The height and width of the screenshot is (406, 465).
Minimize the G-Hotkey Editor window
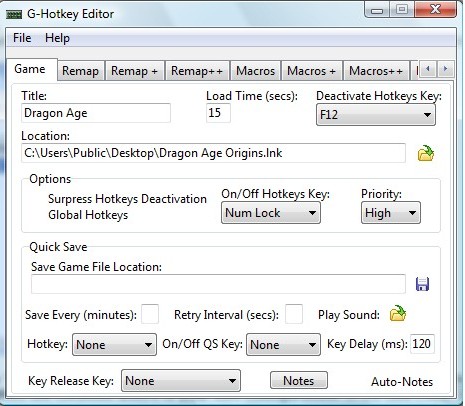coord(377,10)
